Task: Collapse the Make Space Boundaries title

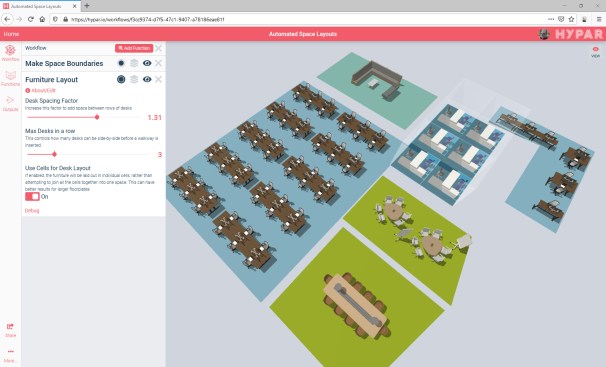Action: pyautogui.click(x=64, y=63)
